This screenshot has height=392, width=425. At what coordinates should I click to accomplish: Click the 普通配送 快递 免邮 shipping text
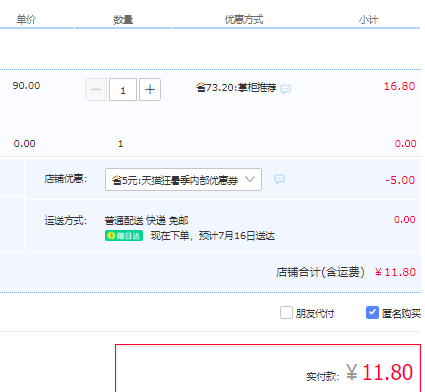coord(146,220)
